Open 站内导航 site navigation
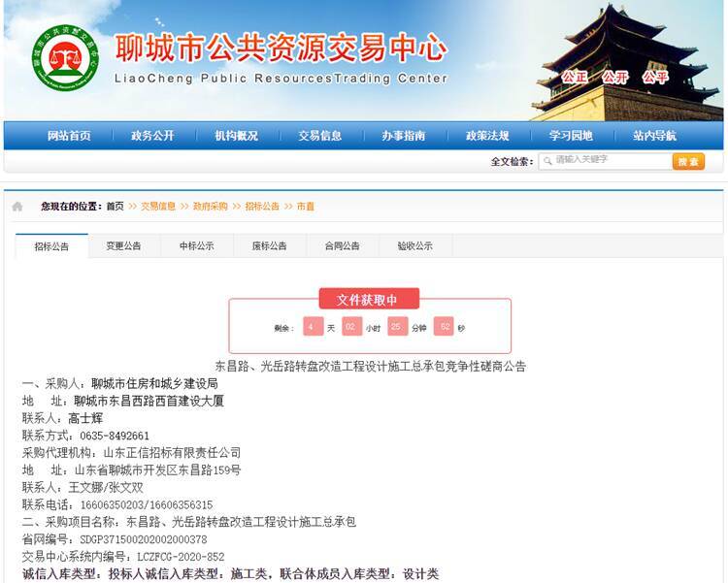The image size is (728, 583). [x=654, y=136]
